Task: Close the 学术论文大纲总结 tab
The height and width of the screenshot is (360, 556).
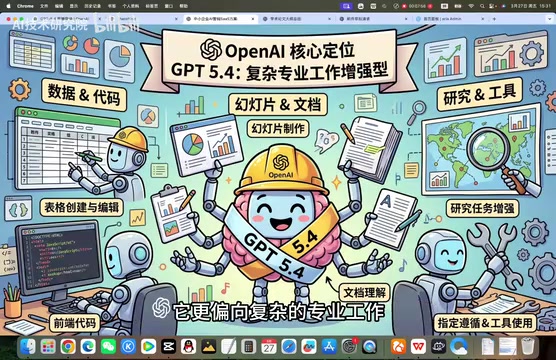Action: pos(329,19)
